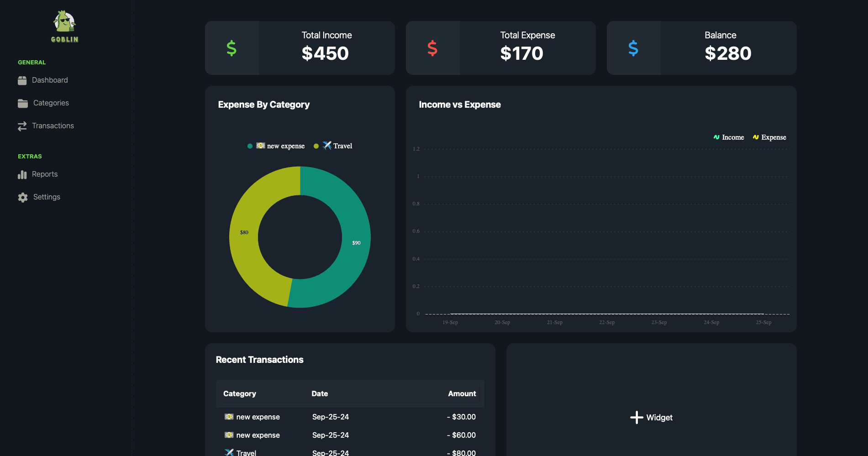Toggle Travel legend in doughnut chart
The image size is (868, 456).
click(333, 146)
